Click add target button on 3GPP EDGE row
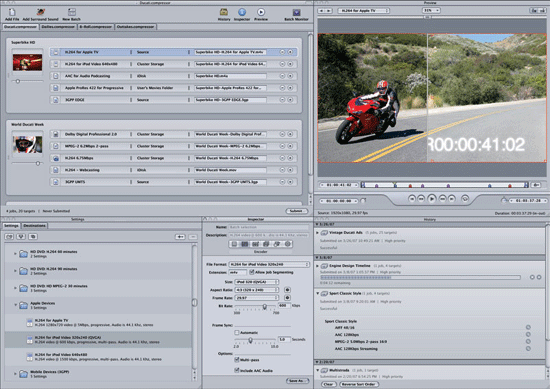This screenshot has height=389, width=550. pyautogui.click(x=290, y=100)
